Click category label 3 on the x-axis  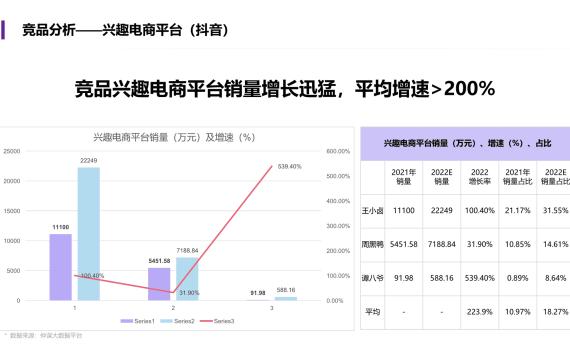coord(272,308)
